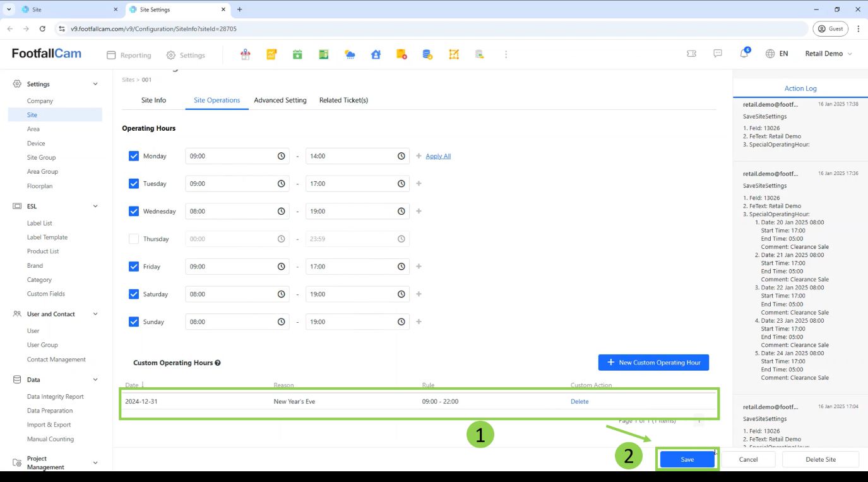Image resolution: width=868 pixels, height=482 pixels.
Task: Expand the Retail Demo account dropdown
Action: (x=828, y=54)
